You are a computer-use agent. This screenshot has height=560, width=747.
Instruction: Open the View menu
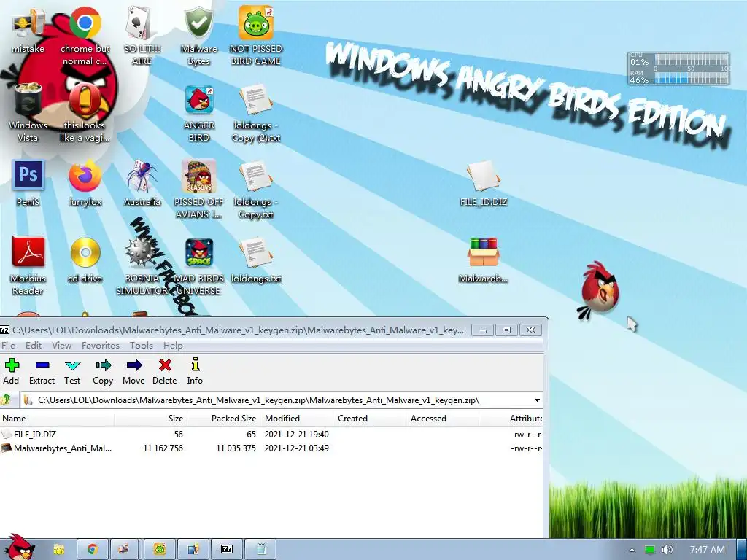point(61,345)
